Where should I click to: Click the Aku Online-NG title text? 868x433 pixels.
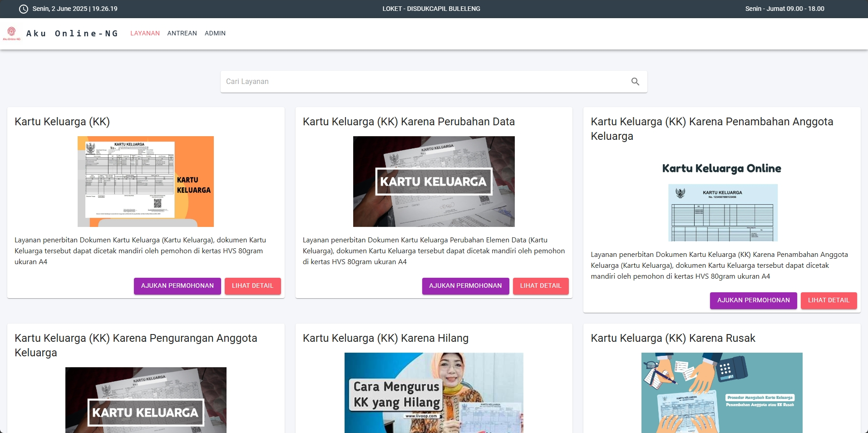(72, 34)
